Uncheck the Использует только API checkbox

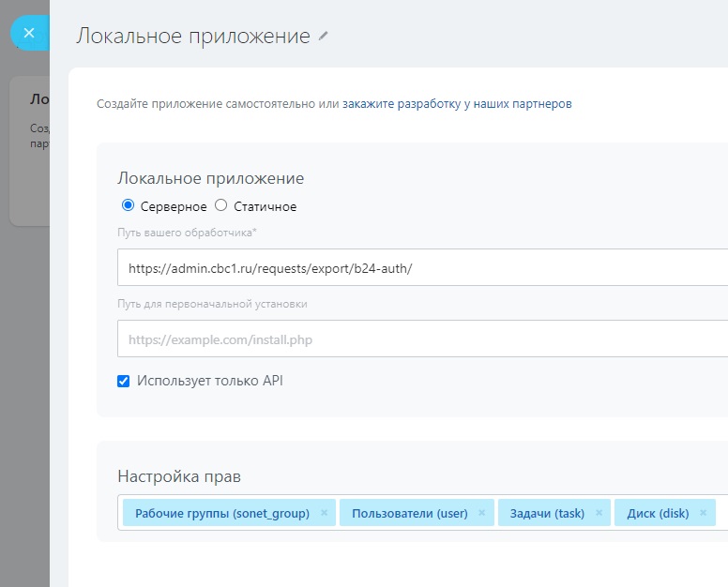click(x=124, y=381)
